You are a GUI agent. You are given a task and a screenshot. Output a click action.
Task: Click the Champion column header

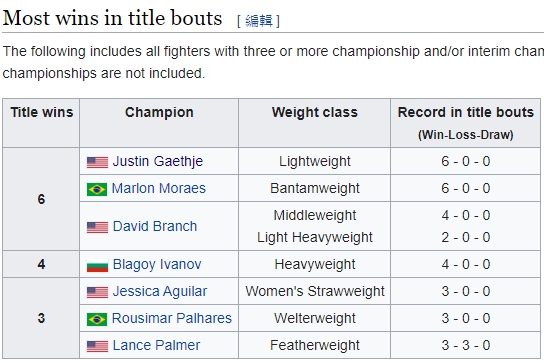159,123
